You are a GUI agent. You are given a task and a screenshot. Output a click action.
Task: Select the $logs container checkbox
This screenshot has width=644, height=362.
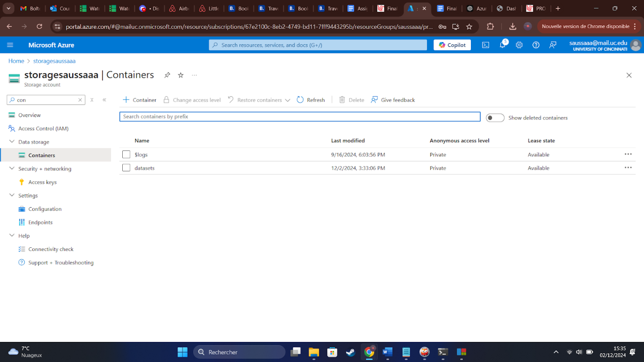click(126, 154)
